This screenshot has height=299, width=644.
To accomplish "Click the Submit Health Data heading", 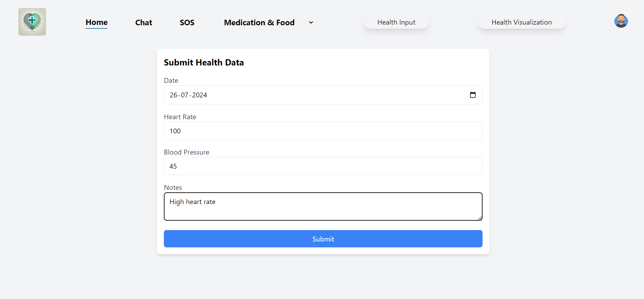I will 204,63.
